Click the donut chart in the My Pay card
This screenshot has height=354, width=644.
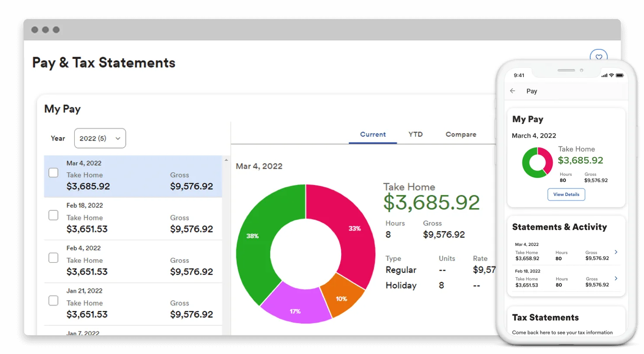coord(537,162)
